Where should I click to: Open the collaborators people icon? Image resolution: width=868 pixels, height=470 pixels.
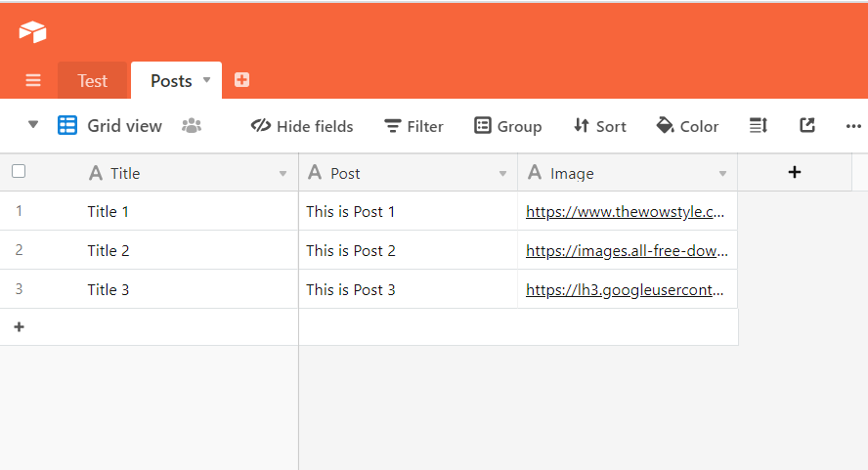coord(192,125)
